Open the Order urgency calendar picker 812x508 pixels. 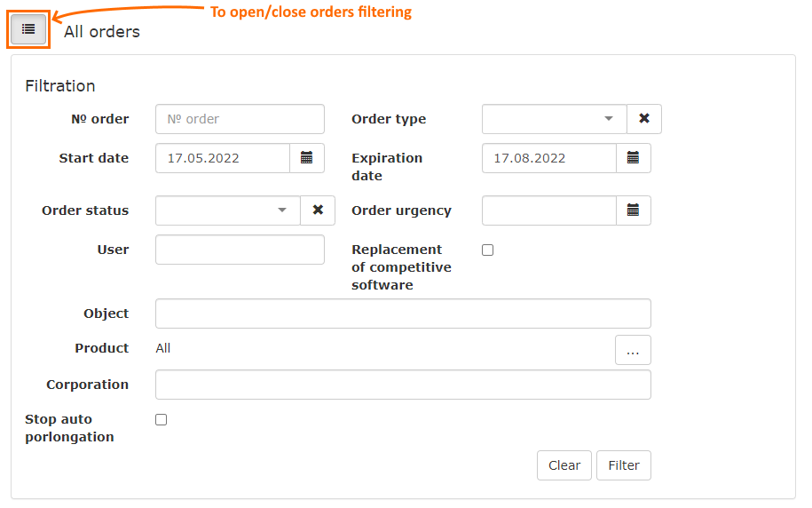[x=634, y=210]
